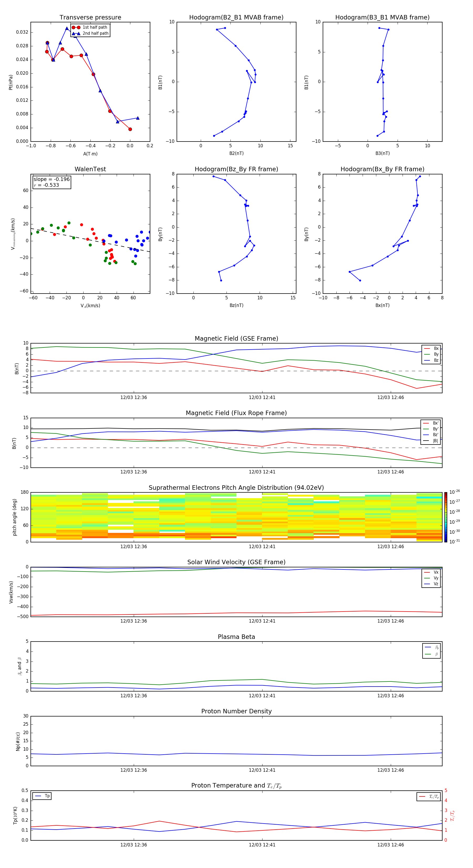Click the 'Hodogram(Bx_By FR frame)' title

coord(382,169)
